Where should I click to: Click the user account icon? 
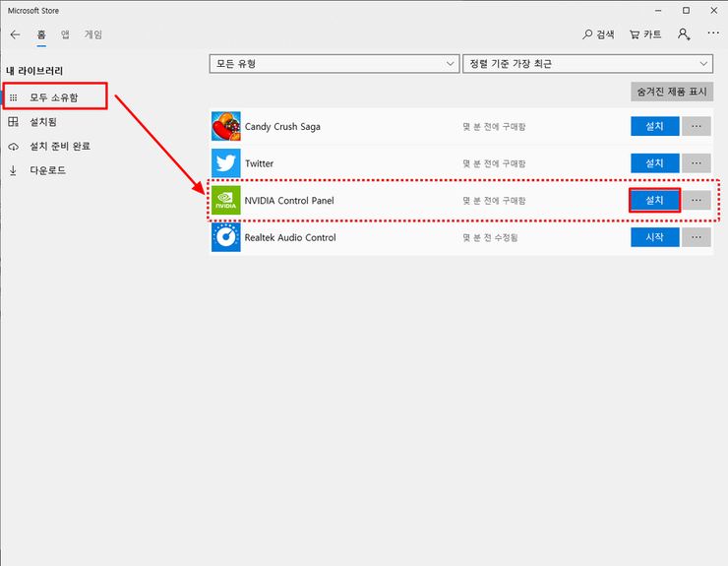(684, 34)
